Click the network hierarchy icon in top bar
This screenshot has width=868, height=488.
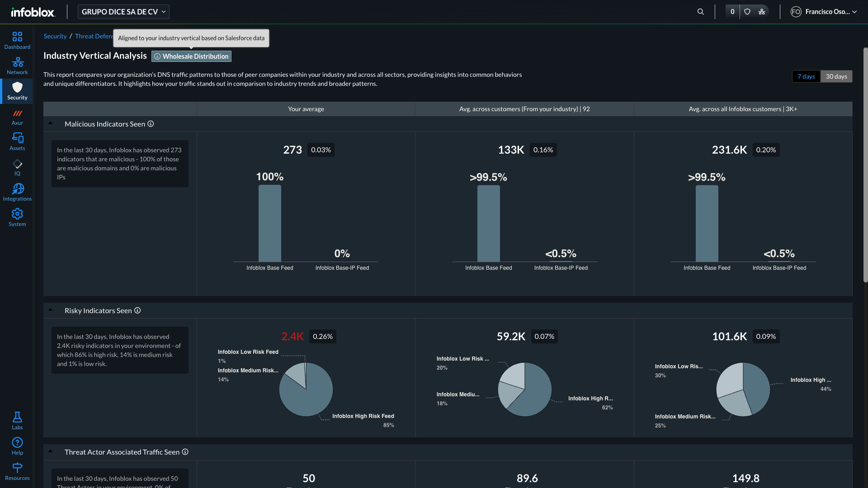point(762,12)
